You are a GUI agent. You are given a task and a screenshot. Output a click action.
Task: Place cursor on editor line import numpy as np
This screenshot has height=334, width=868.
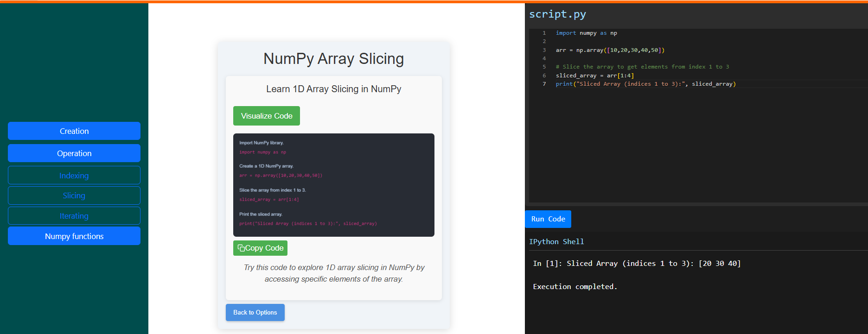[587, 33]
